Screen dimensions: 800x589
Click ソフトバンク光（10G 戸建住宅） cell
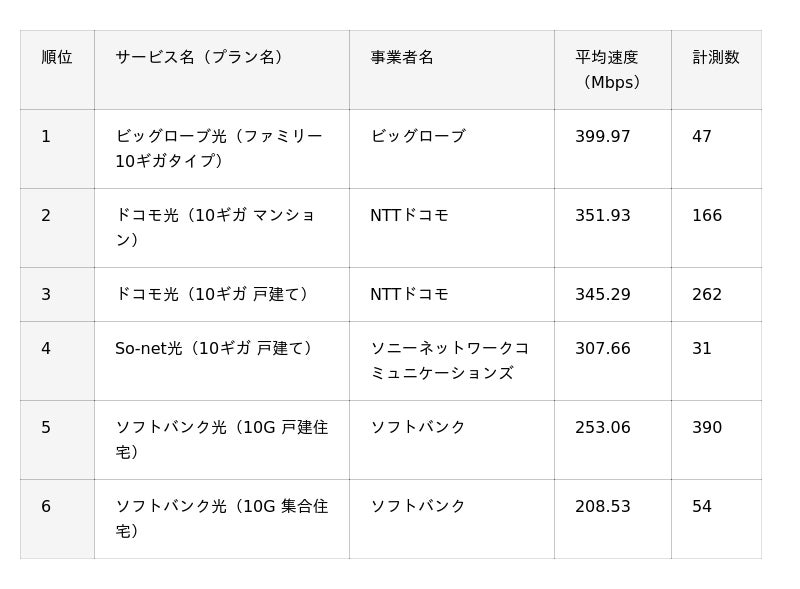tap(222, 440)
